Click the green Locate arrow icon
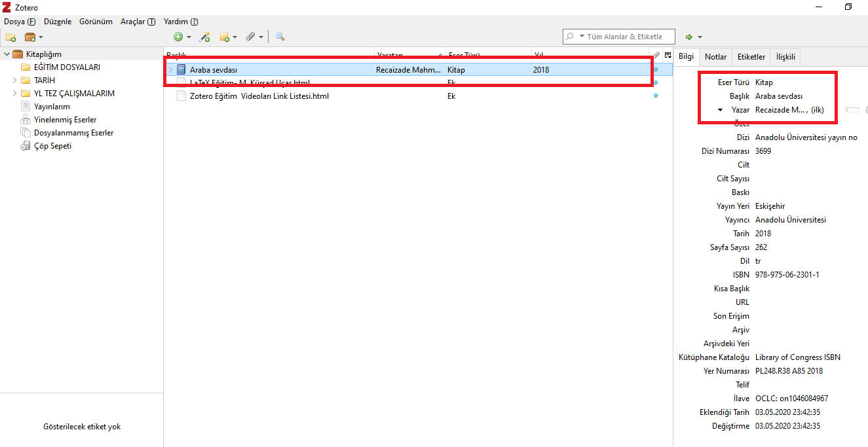868x447 pixels. point(688,37)
